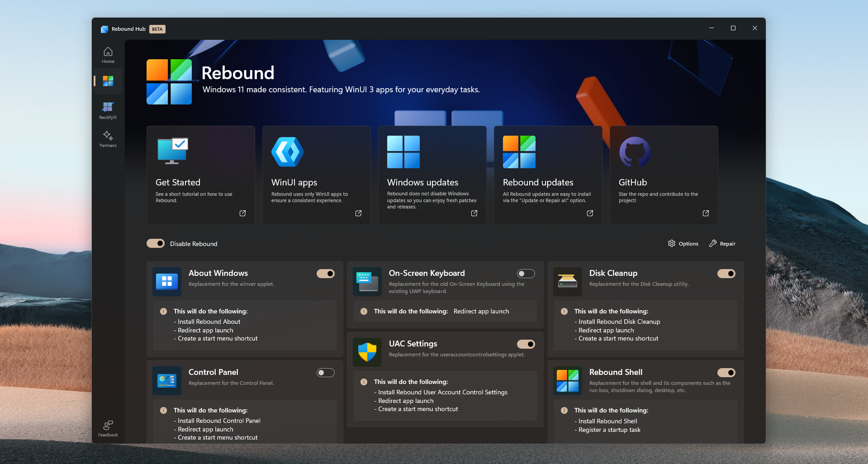Click info icon in On-Screen Keyboard details
Screen dimensions: 868x464
point(364,311)
